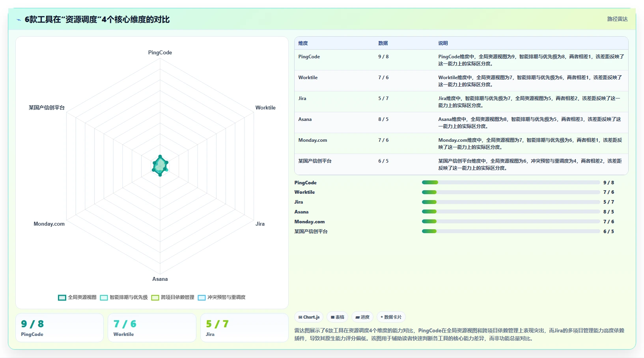Click the Monday.com progress bar

(511, 221)
